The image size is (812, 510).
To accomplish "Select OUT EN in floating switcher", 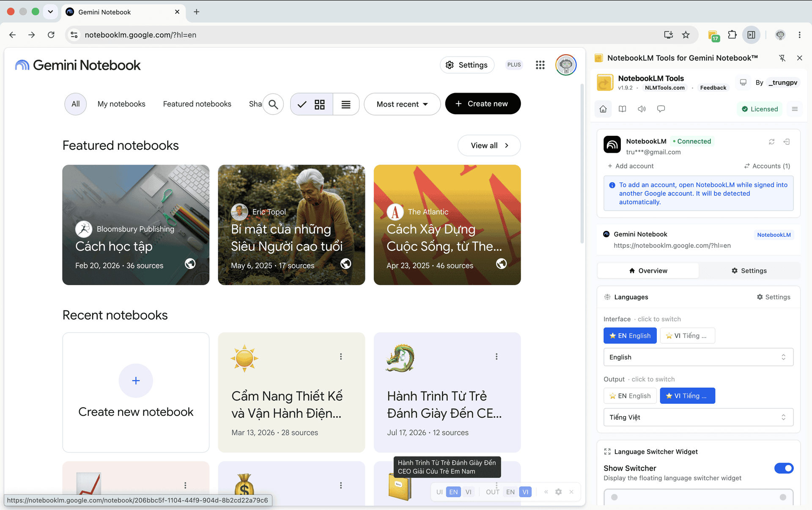I will click(510, 492).
